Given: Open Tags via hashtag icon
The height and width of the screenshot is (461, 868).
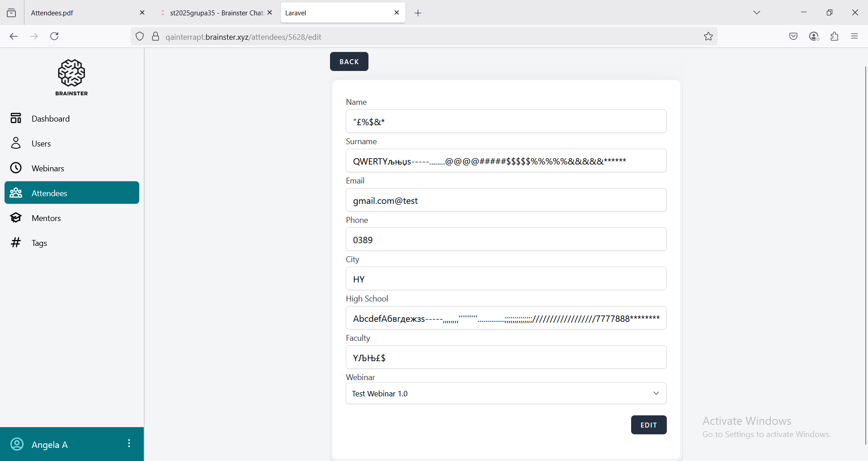Looking at the screenshot, I should tap(16, 243).
